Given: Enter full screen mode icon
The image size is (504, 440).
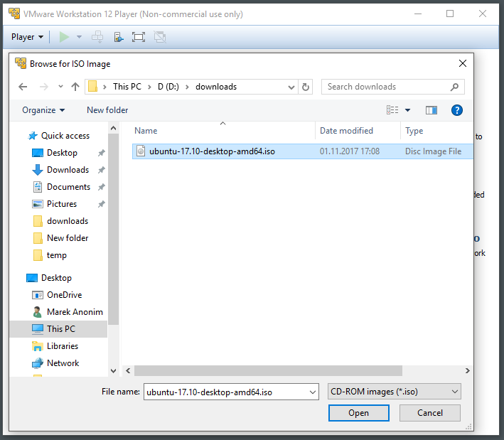Looking at the screenshot, I should (x=139, y=37).
